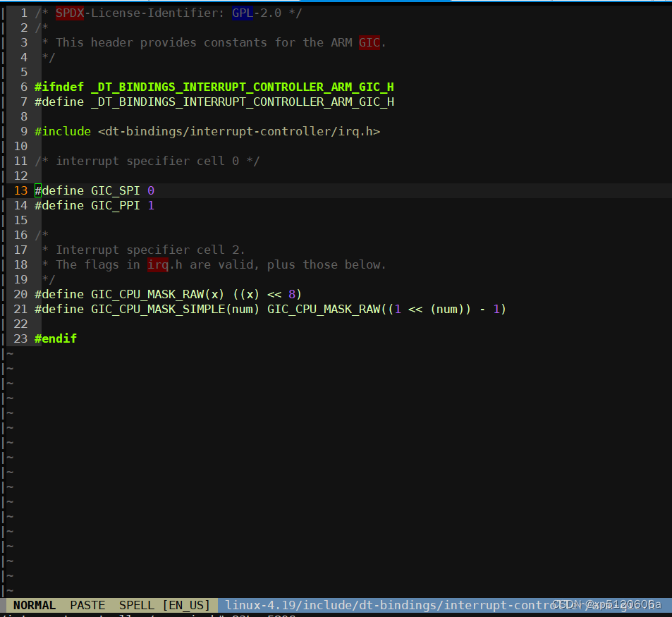Click GIC_CPU_MASK_SIMPLE(num) on line 21

[176, 310]
